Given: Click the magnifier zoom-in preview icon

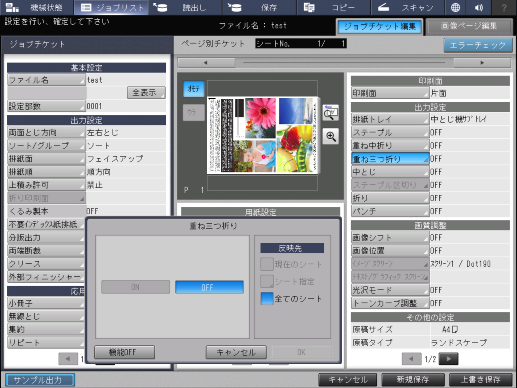Looking at the screenshot, I should 331,136.
